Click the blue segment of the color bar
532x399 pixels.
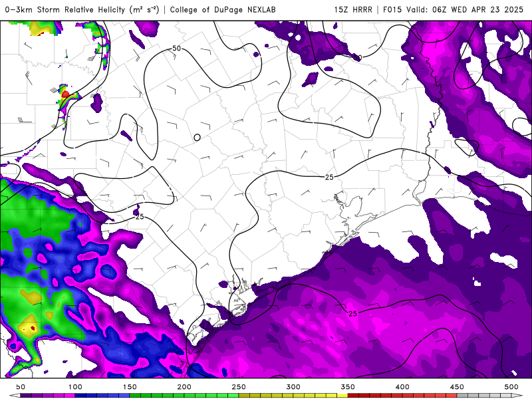coord(102,396)
